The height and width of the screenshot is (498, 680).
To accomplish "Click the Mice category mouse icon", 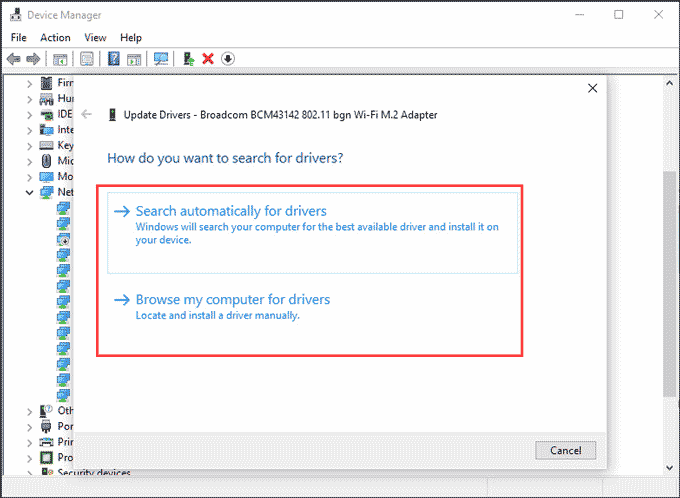I will click(46, 161).
